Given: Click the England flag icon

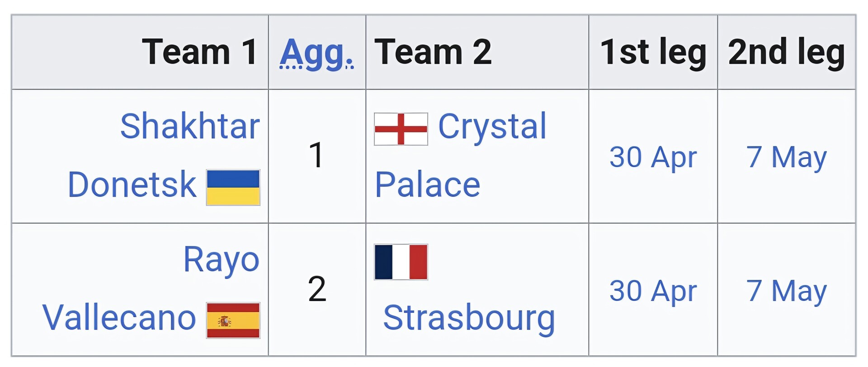Looking at the screenshot, I should (x=401, y=129).
